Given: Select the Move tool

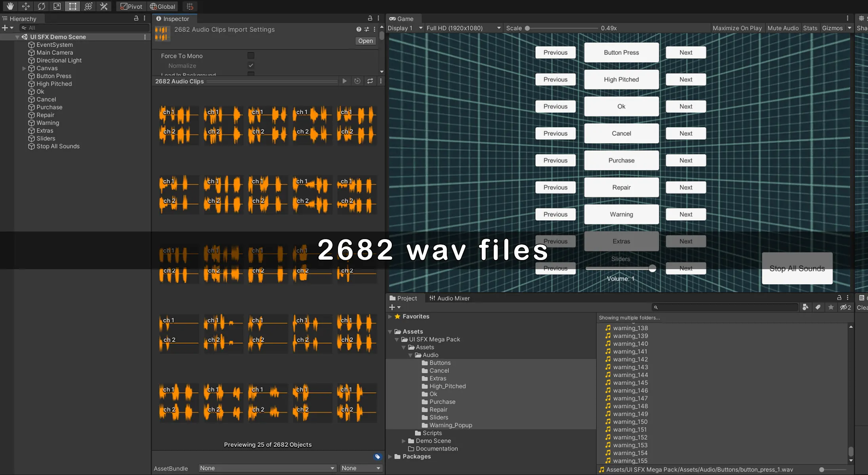Looking at the screenshot, I should [x=26, y=6].
